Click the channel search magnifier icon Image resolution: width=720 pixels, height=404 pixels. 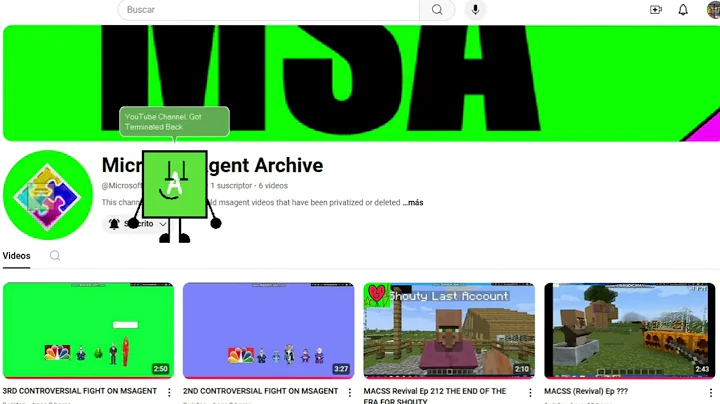(x=55, y=256)
